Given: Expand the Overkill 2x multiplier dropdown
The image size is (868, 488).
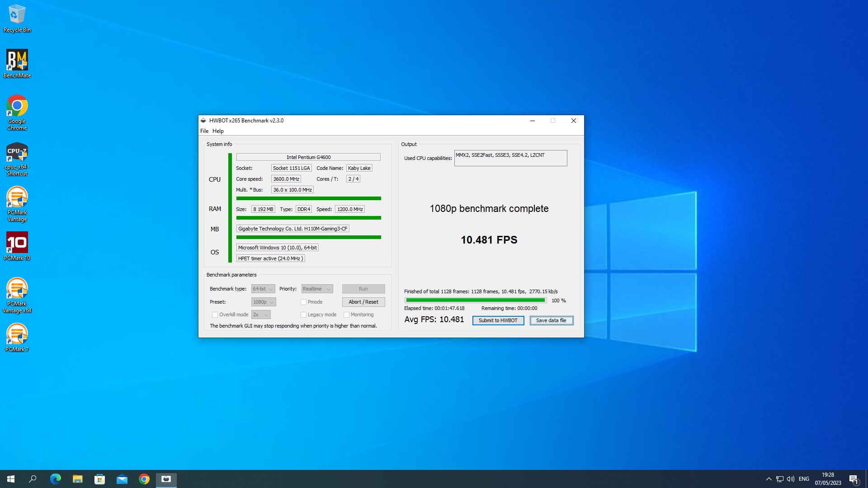Looking at the screenshot, I should (x=261, y=314).
